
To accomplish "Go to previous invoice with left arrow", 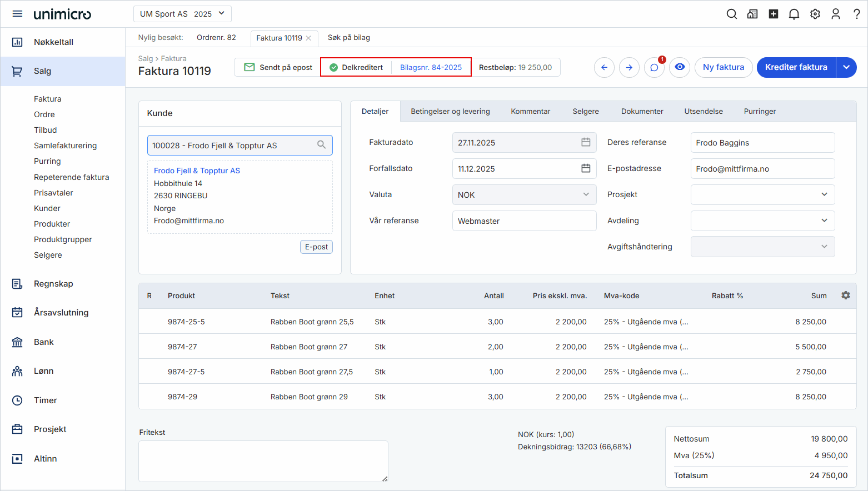I will [604, 67].
